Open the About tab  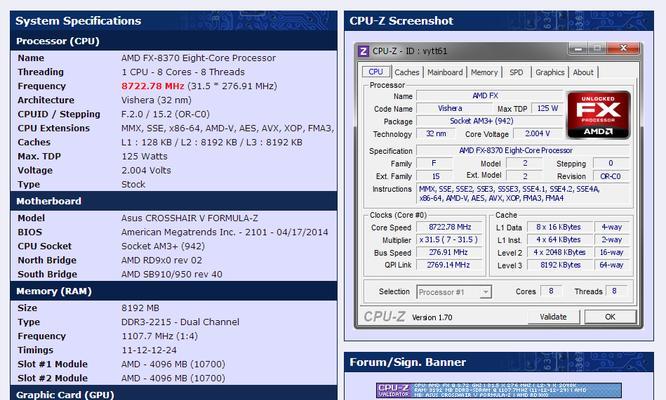point(583,72)
